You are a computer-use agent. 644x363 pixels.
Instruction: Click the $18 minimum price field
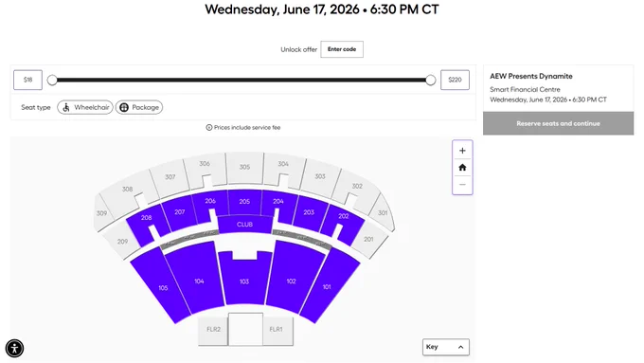[27, 80]
